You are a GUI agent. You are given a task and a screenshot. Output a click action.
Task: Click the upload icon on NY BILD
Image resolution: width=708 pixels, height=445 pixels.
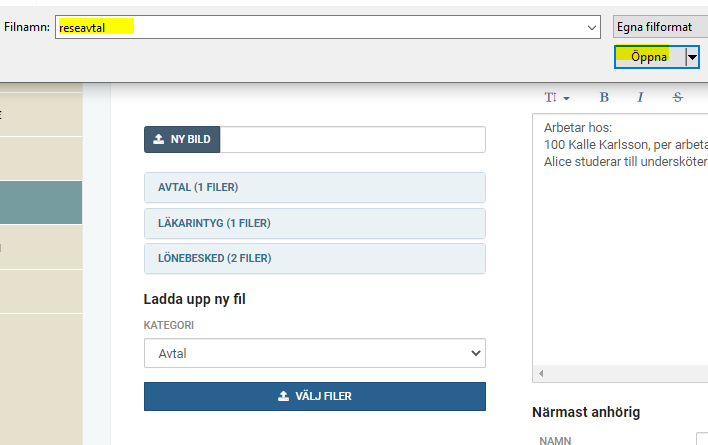158,139
